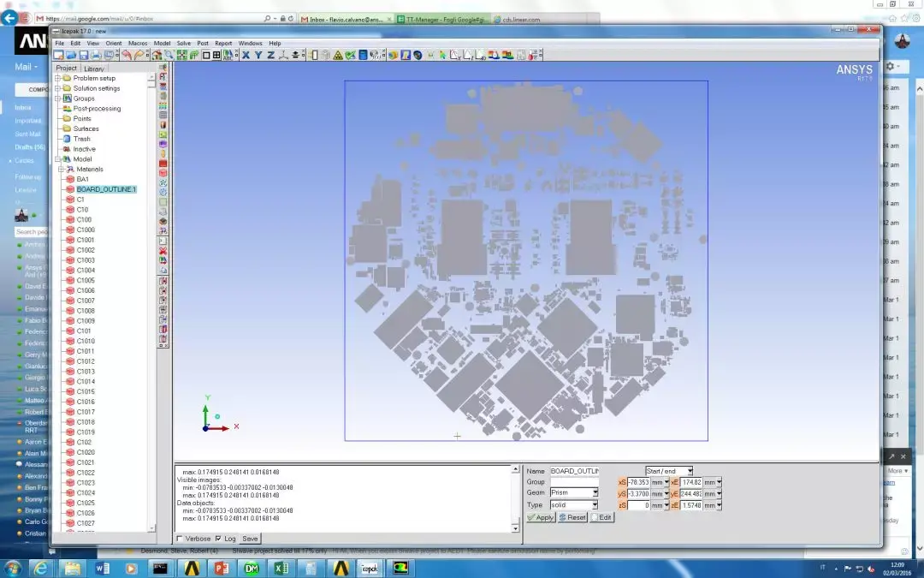Open Excel from the Windows taskbar
Image resolution: width=924 pixels, height=578 pixels.
tap(281, 568)
